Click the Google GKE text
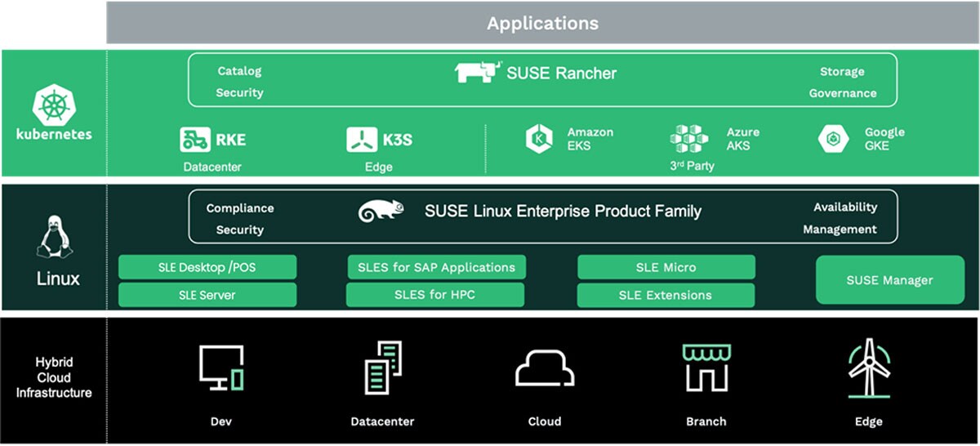Screen dimensions: 980x446 pyautogui.click(x=884, y=139)
